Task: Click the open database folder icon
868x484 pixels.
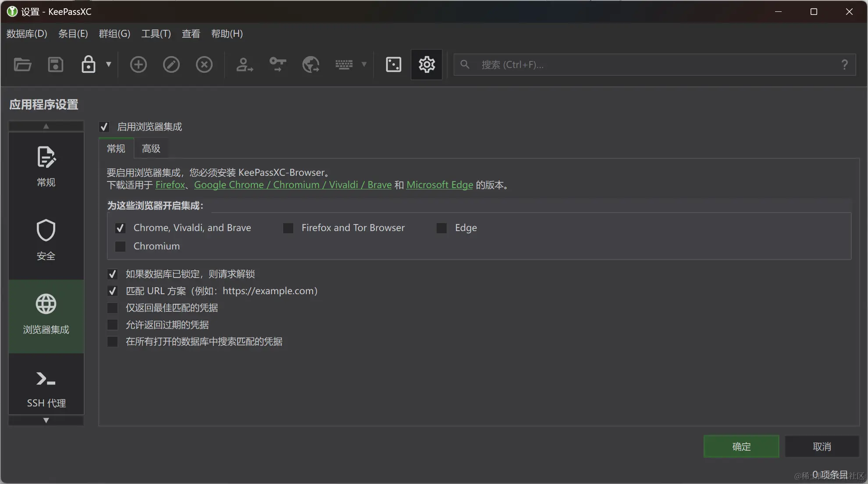Action: pyautogui.click(x=22, y=64)
